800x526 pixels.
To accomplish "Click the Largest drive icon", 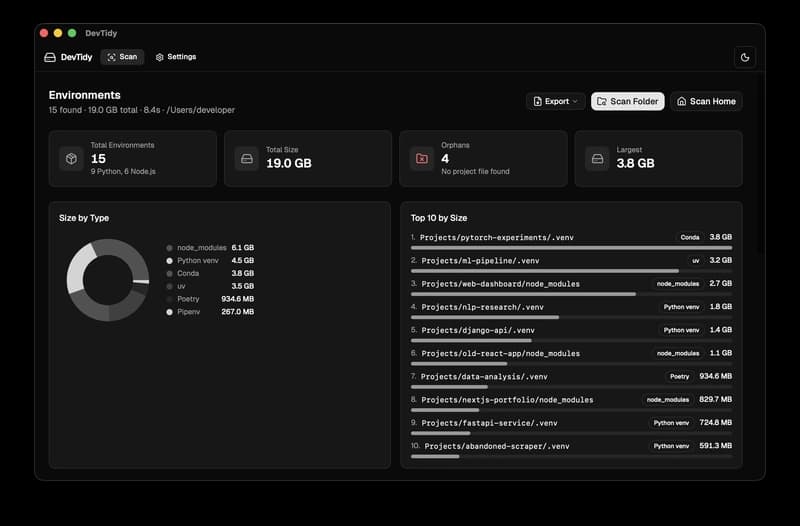I will [x=597, y=159].
